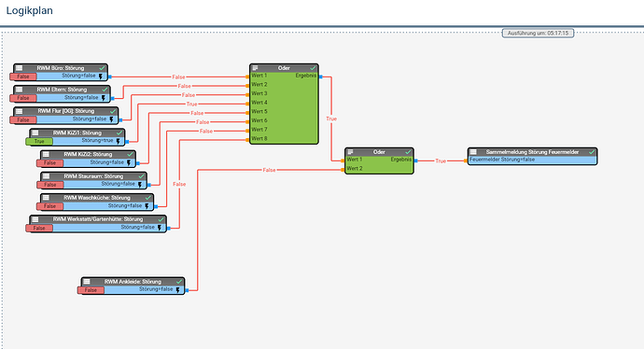Click the red False badge of RWM KiZi2

(50, 163)
